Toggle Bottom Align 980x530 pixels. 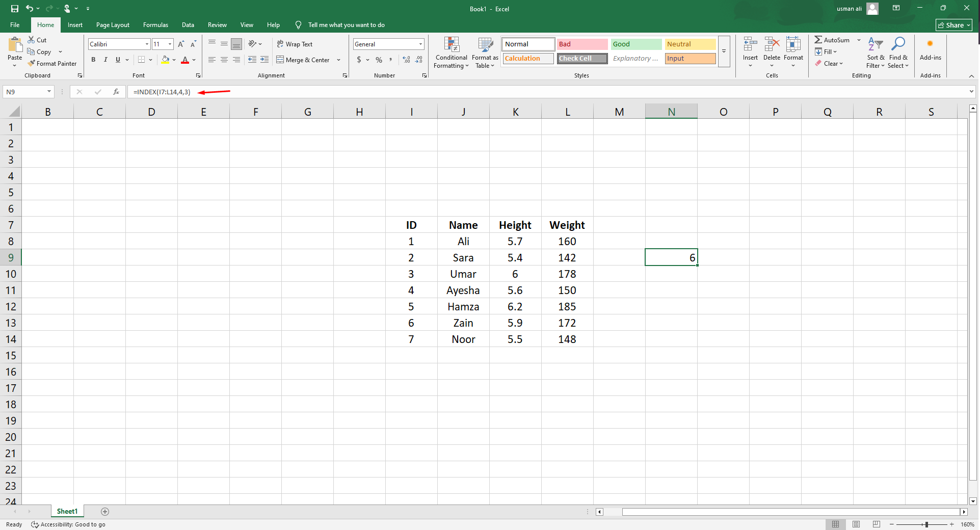coord(236,44)
